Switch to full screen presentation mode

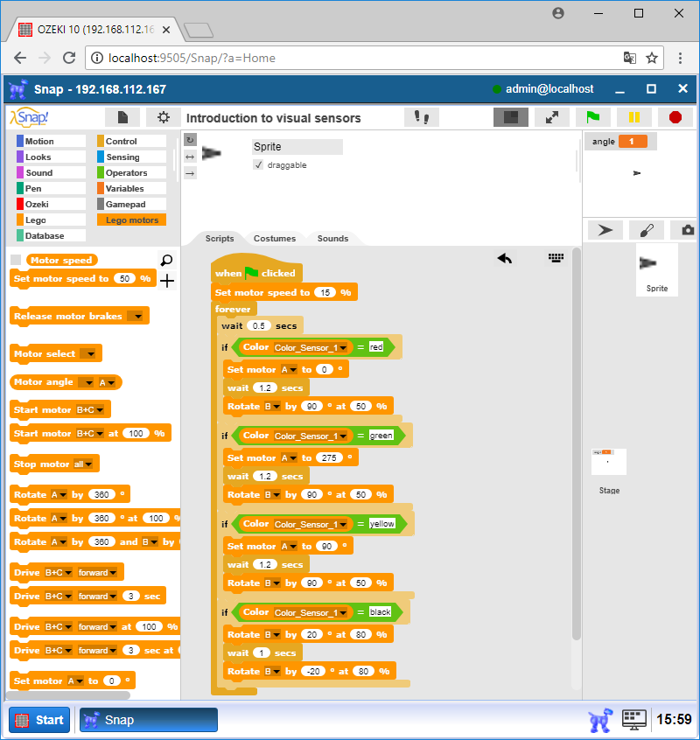(552, 117)
